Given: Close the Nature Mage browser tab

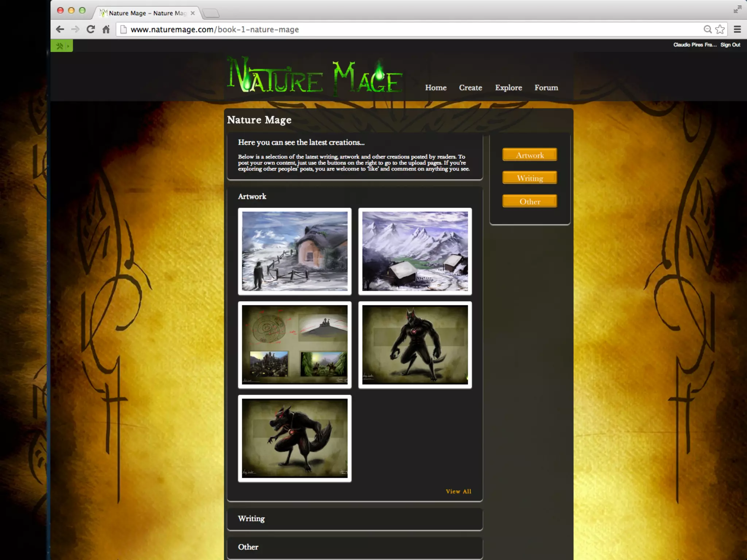Looking at the screenshot, I should click(x=193, y=13).
